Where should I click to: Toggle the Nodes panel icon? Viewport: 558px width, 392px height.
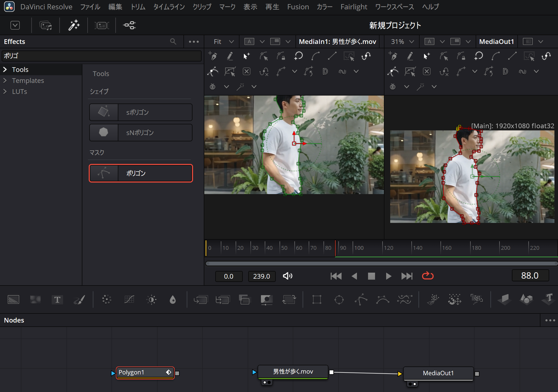pos(129,26)
